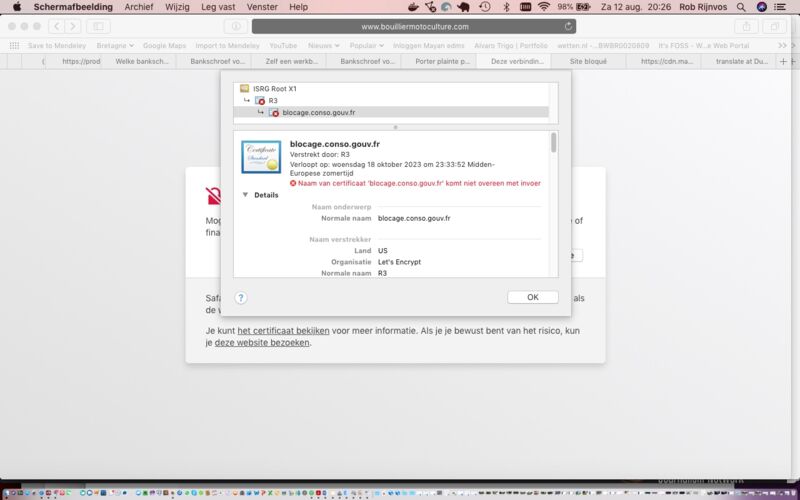Click Safari forward navigation arrow

click(x=73, y=26)
